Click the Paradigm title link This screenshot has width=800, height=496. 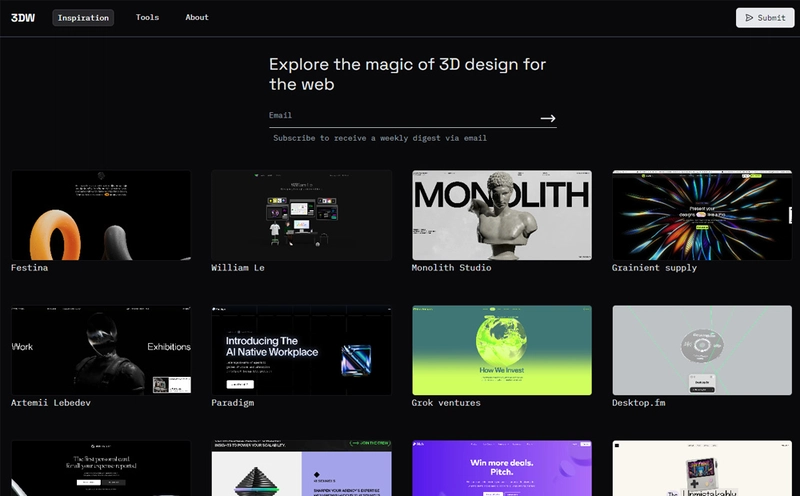(233, 403)
